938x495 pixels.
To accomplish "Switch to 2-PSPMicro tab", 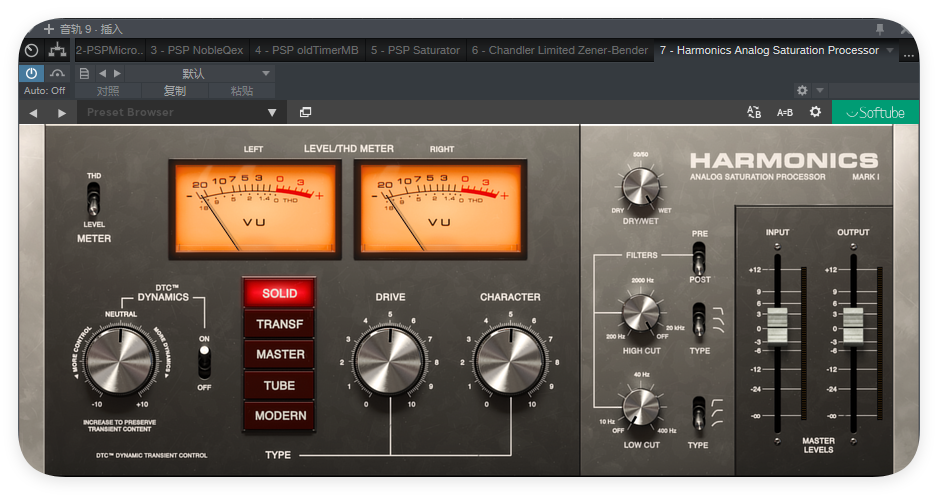I will pos(109,50).
